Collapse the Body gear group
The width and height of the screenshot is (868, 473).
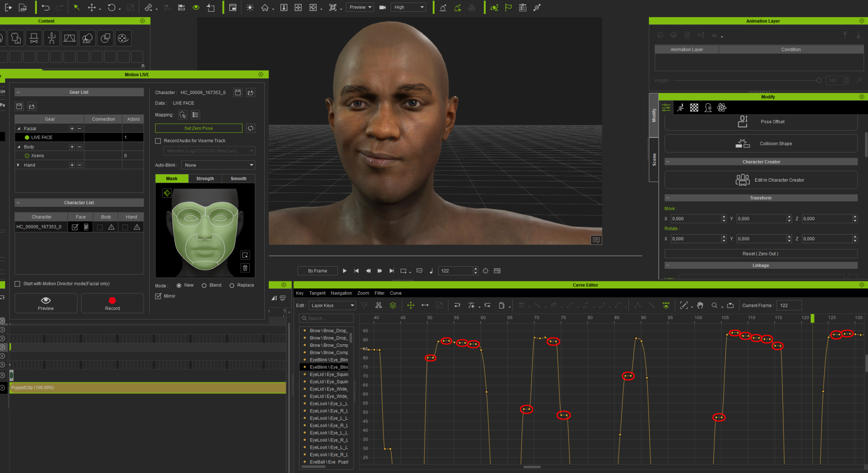tap(19, 147)
